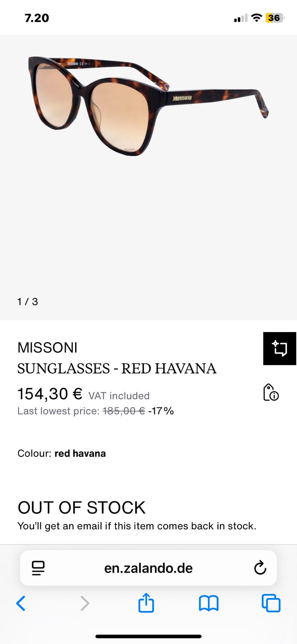
Task: Open the page reader menu icon
Action: (38, 568)
